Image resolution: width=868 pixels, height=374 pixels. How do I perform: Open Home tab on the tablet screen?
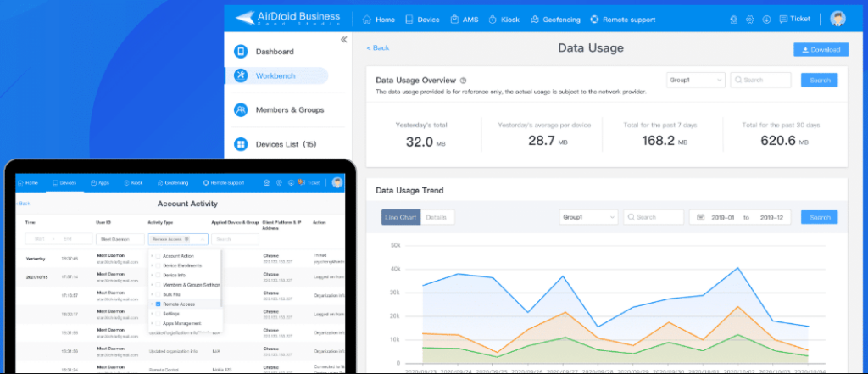(x=28, y=182)
